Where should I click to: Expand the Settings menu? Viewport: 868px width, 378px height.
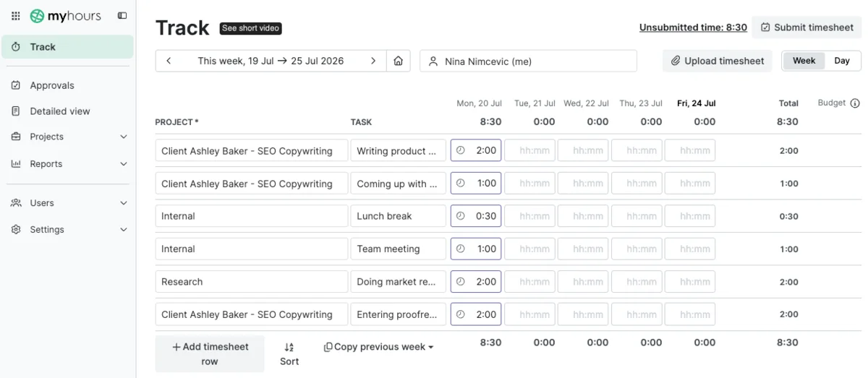pos(67,230)
